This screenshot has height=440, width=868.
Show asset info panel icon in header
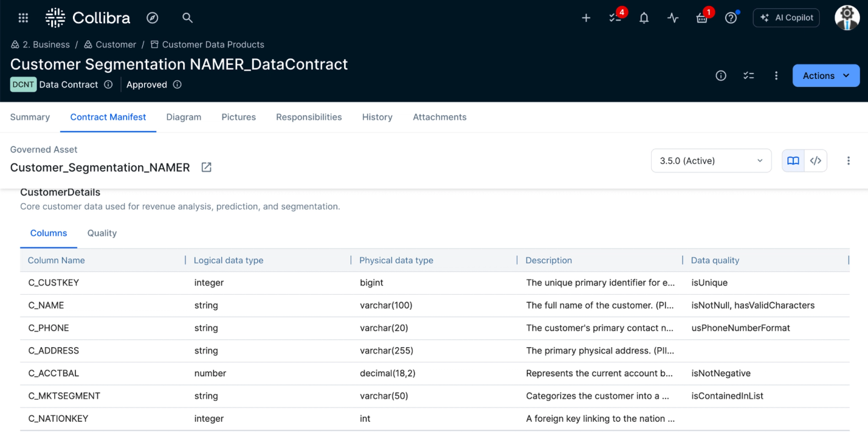[721, 75]
